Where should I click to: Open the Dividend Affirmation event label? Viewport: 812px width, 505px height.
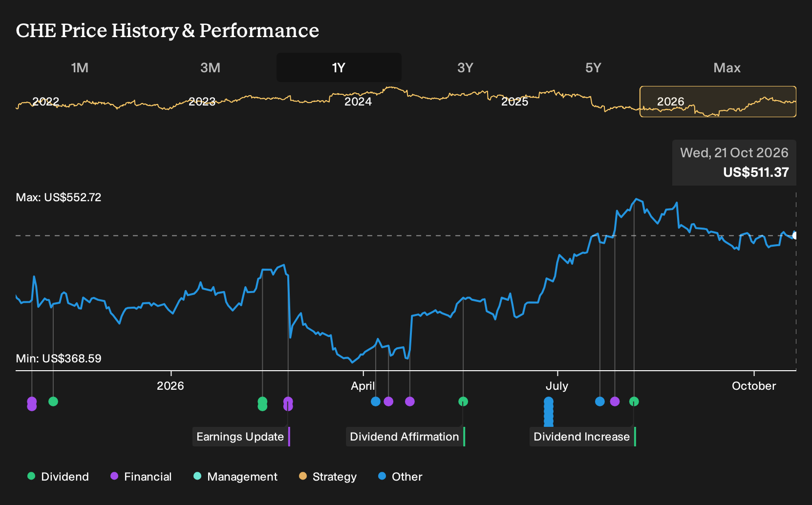pos(406,437)
